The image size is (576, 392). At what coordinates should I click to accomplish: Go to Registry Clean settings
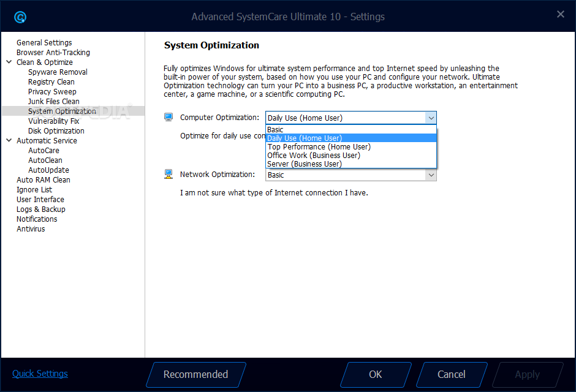click(x=51, y=82)
